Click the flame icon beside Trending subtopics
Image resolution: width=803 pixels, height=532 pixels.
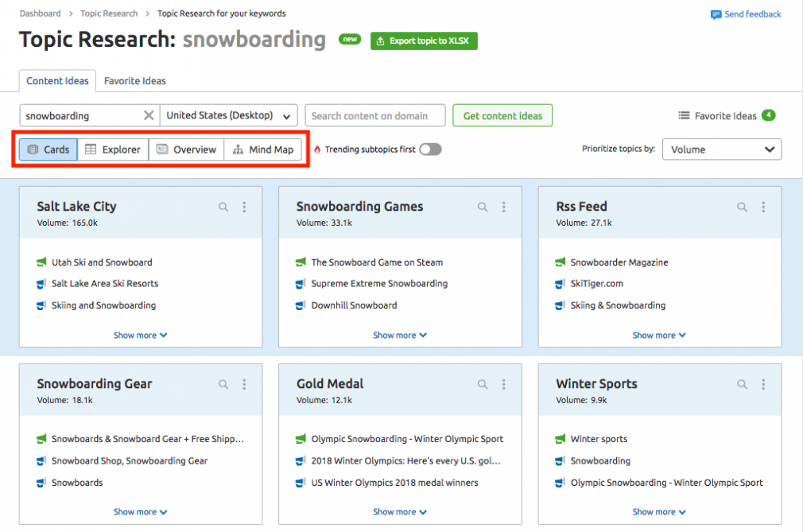pos(317,150)
